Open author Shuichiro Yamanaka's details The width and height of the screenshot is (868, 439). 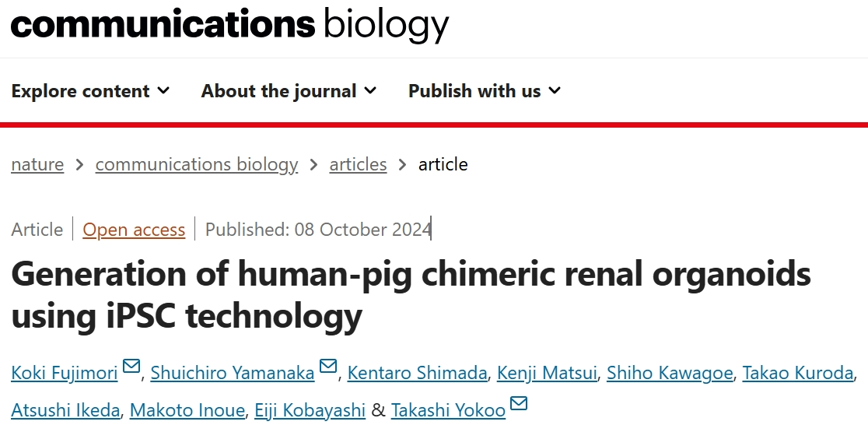pos(233,373)
